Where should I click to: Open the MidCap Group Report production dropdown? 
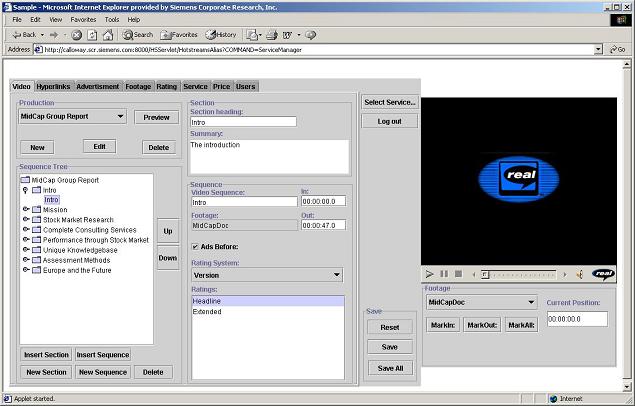point(120,116)
